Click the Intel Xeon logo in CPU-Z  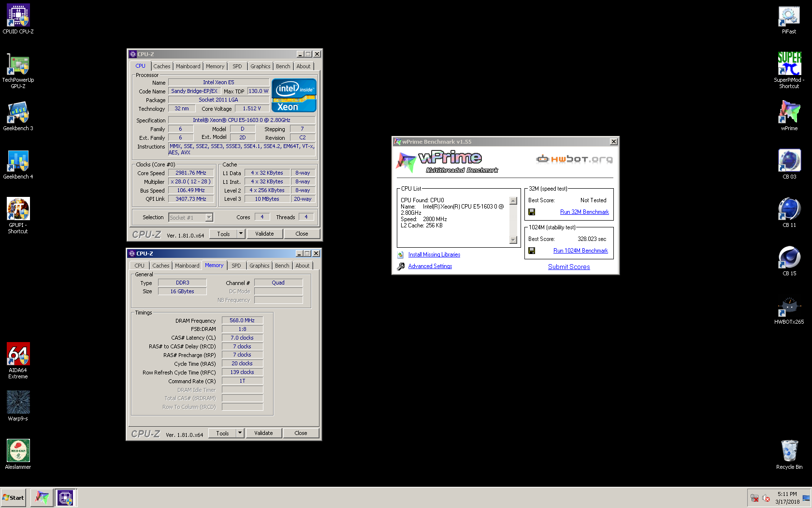click(x=294, y=95)
